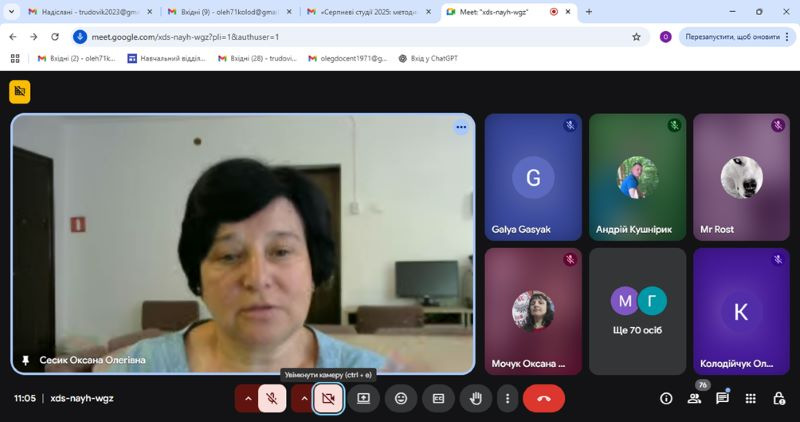Open Навчальний відділ bookmark

[166, 59]
